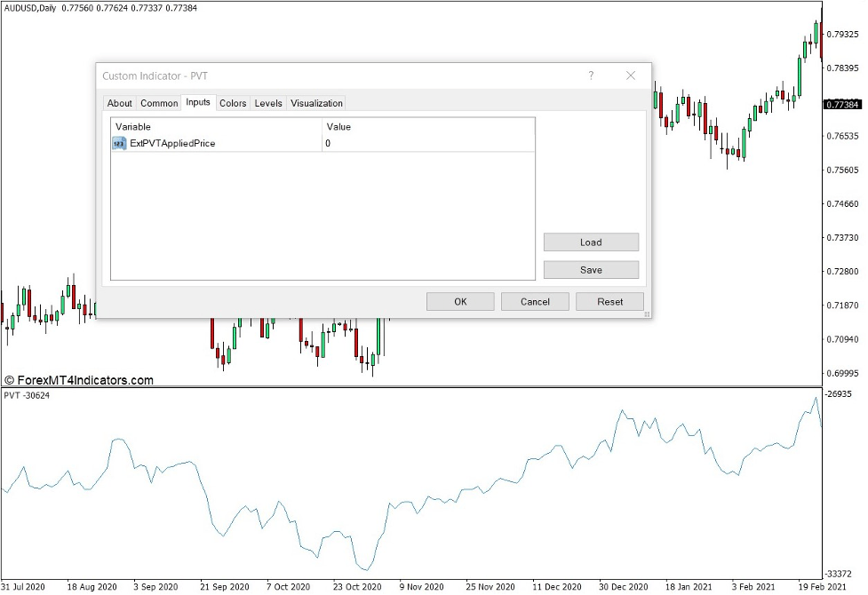Open the Levels tab
This screenshot has height=595, width=868.
[268, 103]
